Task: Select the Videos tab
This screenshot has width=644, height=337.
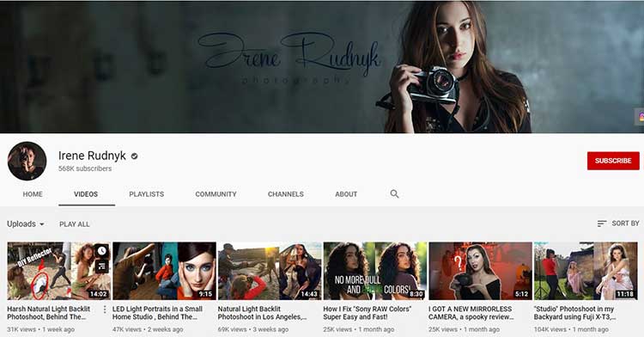Action: point(86,194)
